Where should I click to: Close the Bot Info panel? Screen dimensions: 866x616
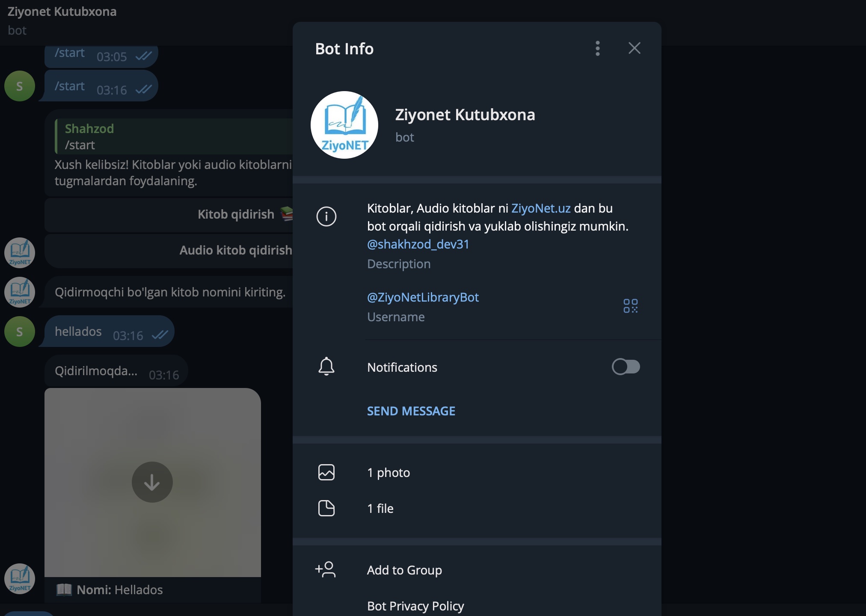pos(634,48)
